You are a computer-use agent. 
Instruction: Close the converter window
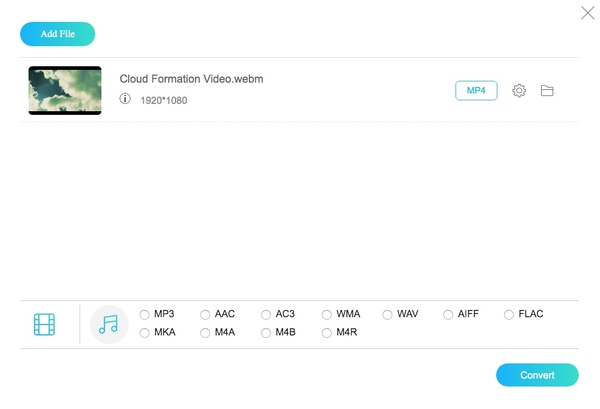(587, 13)
